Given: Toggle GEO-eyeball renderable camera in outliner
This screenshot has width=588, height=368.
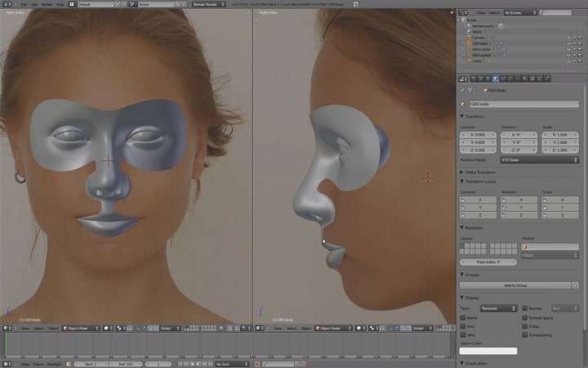Looking at the screenshot, I should 580,56.
